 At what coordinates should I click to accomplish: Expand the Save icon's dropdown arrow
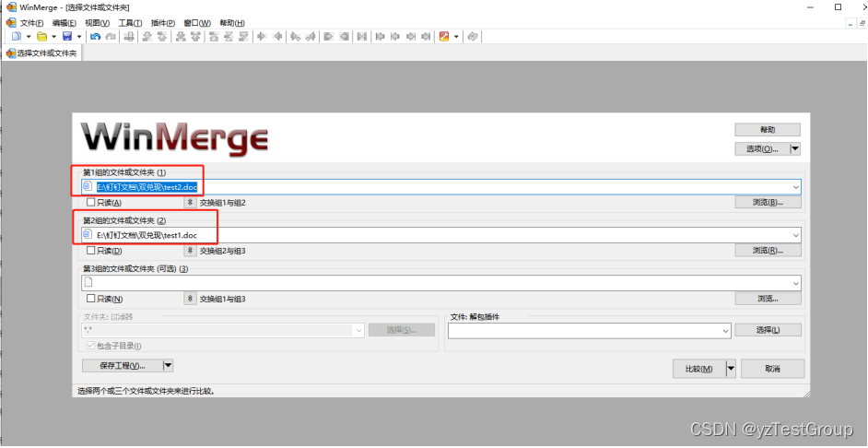point(79,37)
